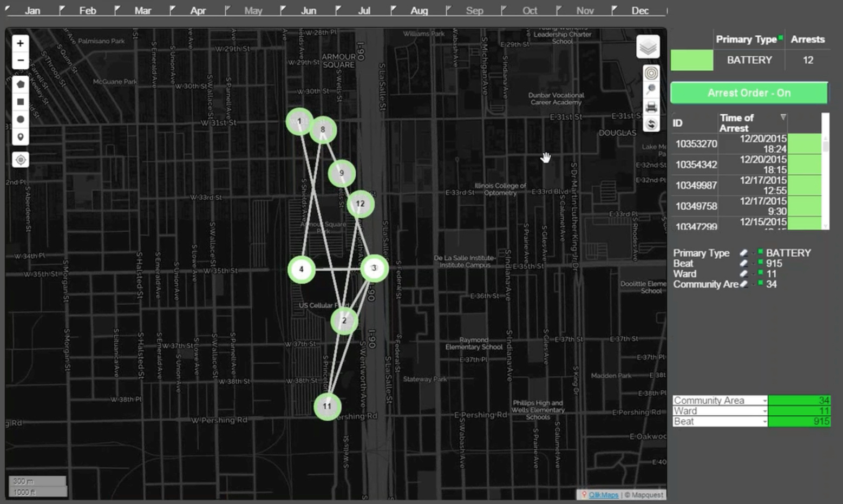Clear the Beat selection with eraser
This screenshot has width=843, height=504.
pyautogui.click(x=744, y=264)
